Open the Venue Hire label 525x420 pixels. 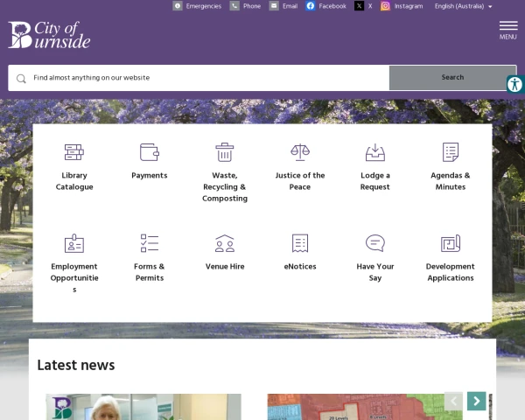coord(225,267)
